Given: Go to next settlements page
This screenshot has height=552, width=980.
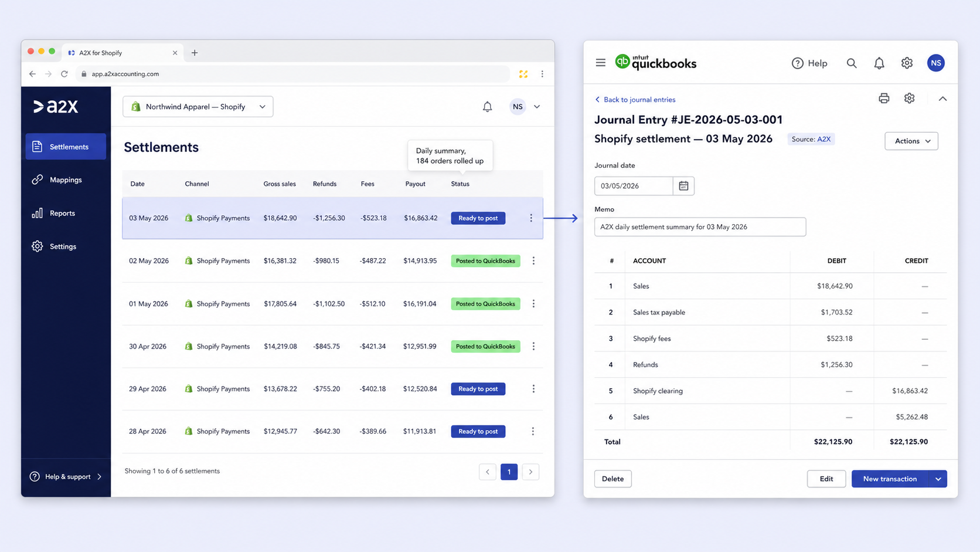Looking at the screenshot, I should coord(530,472).
